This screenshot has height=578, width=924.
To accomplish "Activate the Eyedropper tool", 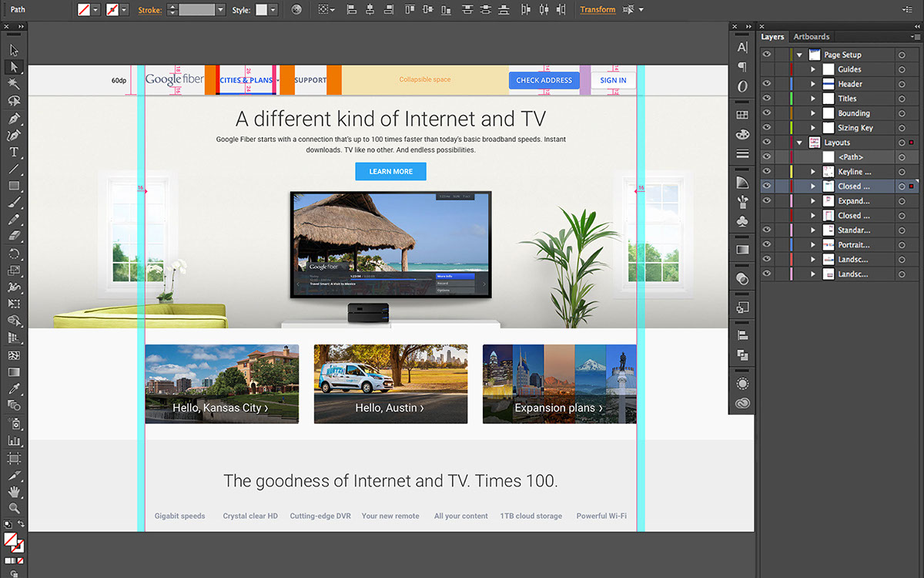I will tap(14, 390).
